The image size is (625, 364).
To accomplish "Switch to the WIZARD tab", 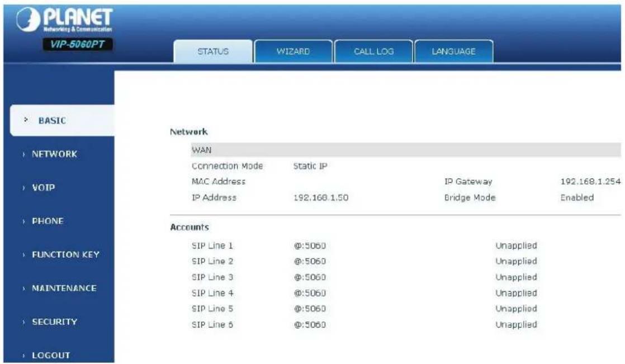I will tap(293, 51).
